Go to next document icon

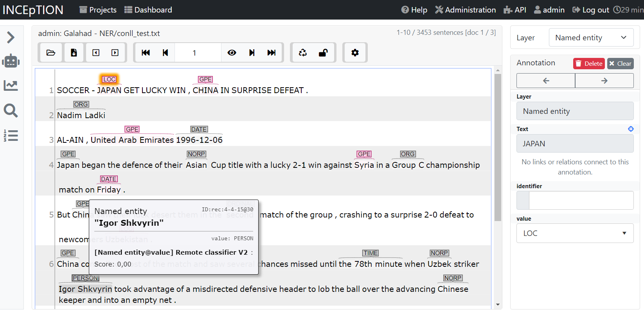[x=115, y=53]
